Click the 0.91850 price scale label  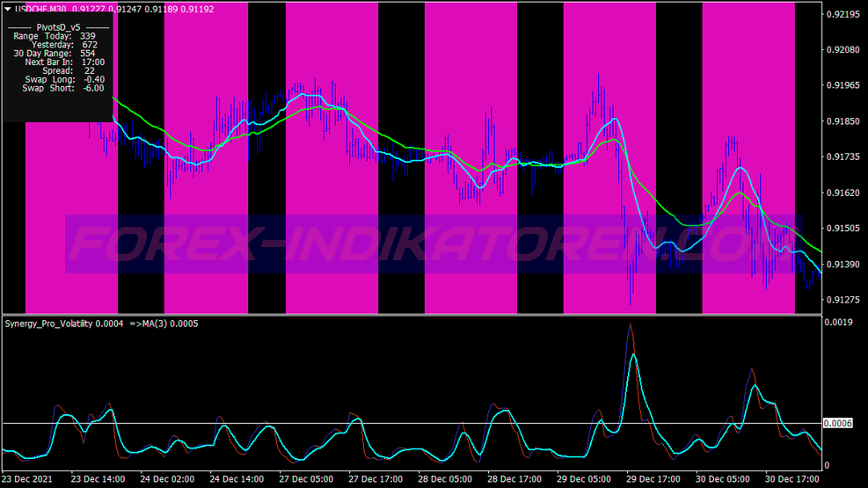pyautogui.click(x=842, y=121)
